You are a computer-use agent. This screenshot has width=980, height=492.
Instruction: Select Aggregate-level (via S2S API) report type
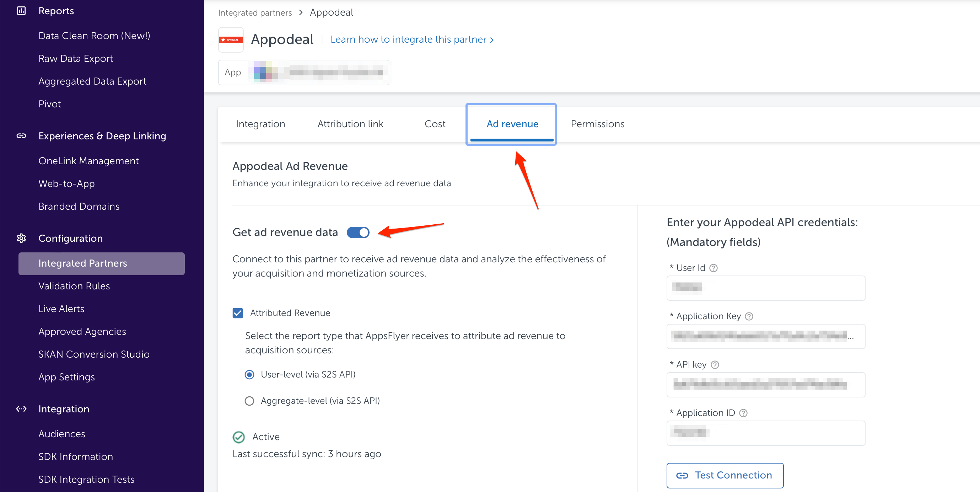[x=249, y=400]
